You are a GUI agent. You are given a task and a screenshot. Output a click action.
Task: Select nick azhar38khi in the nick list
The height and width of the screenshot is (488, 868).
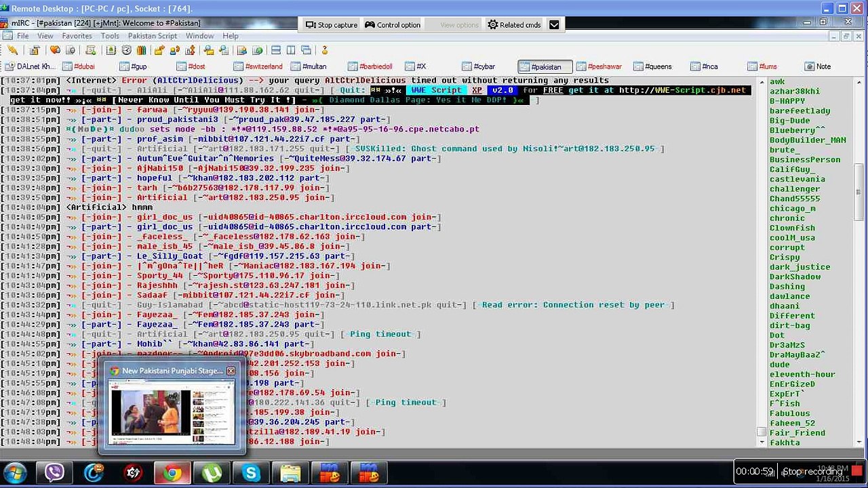click(x=794, y=91)
